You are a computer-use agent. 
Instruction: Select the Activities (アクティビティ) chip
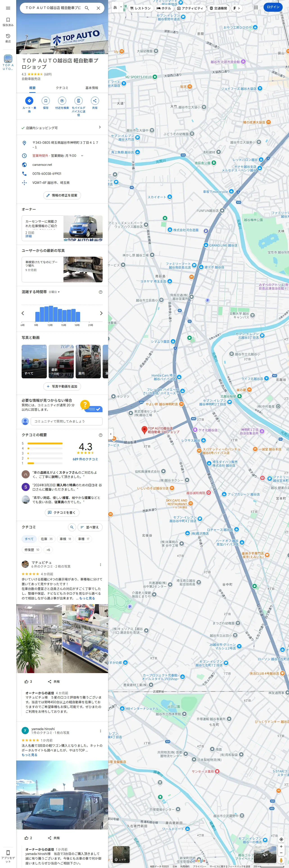coord(190,8)
